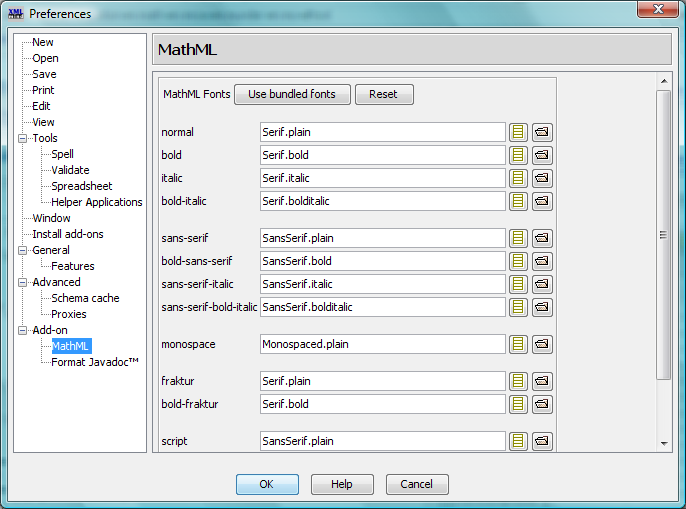Image resolution: width=686 pixels, height=509 pixels.
Task: Open Format Javadoc preferences
Action: click(x=94, y=362)
